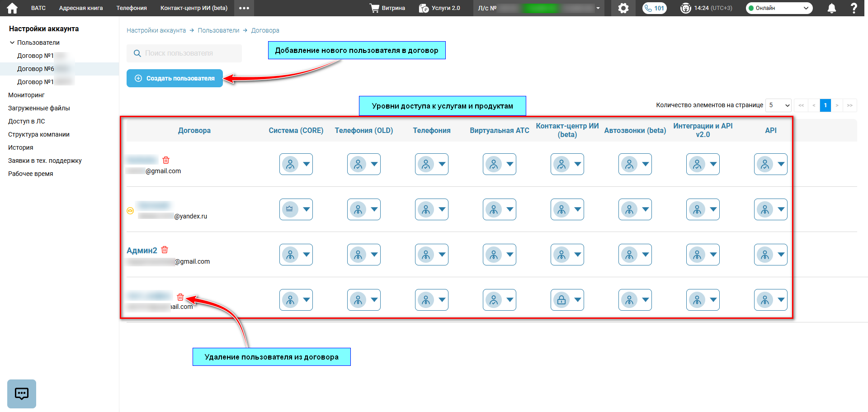Viewport: 868px width, 412px height.
Task: Click the notifications bell icon
Action: (x=831, y=8)
